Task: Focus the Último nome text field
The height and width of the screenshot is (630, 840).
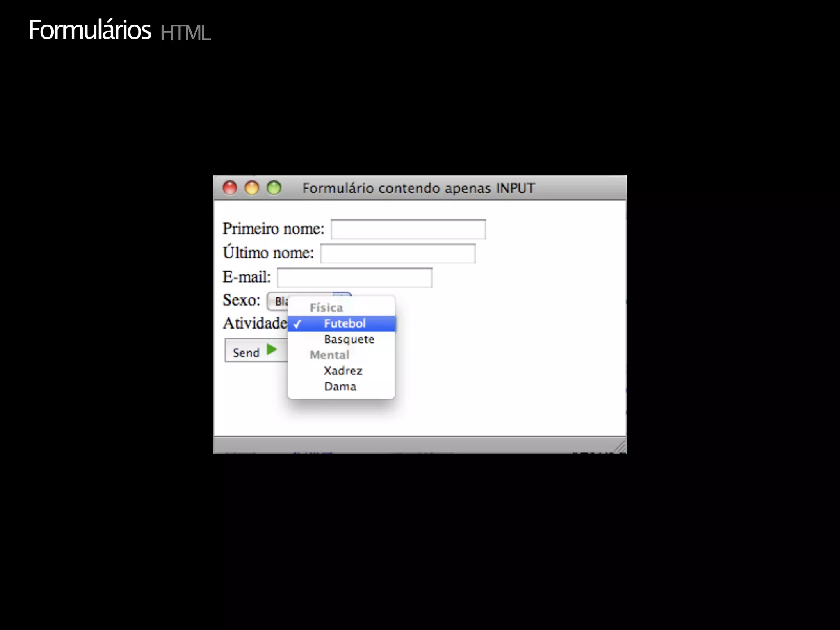Action: click(x=397, y=253)
